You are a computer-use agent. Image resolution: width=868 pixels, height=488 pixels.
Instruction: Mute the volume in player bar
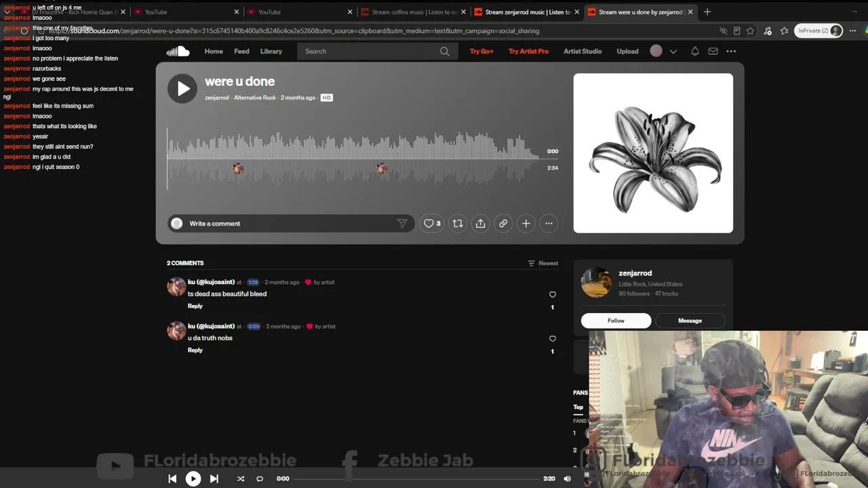(x=568, y=479)
